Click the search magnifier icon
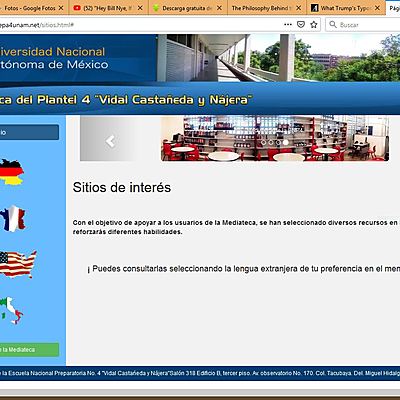This screenshot has height=400, width=400. pyautogui.click(x=332, y=24)
